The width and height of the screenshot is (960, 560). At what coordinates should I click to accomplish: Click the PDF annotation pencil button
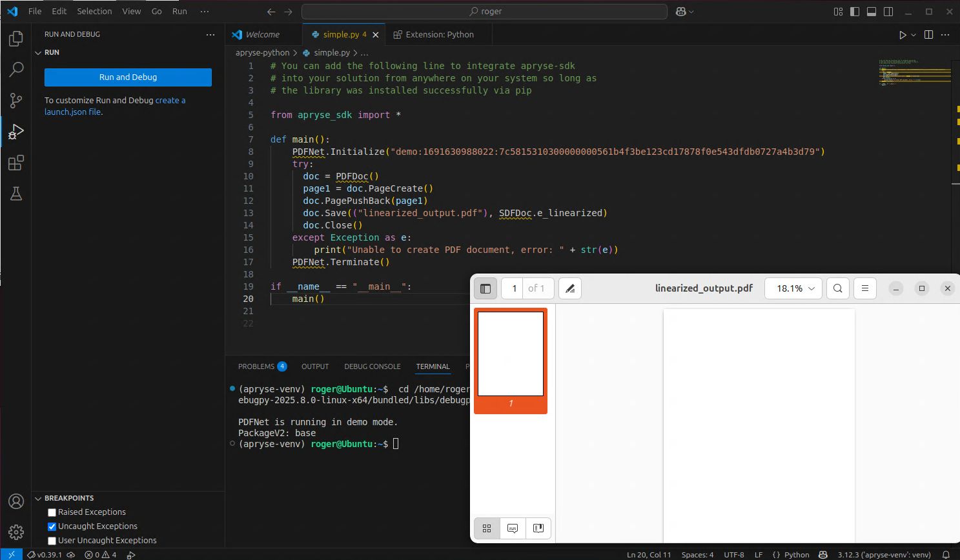pyautogui.click(x=569, y=288)
